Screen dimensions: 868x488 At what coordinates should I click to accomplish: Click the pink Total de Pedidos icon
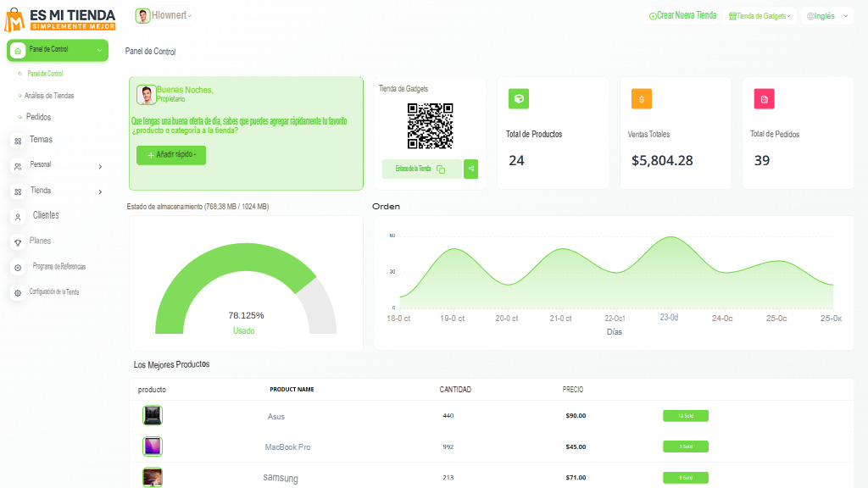(x=764, y=99)
